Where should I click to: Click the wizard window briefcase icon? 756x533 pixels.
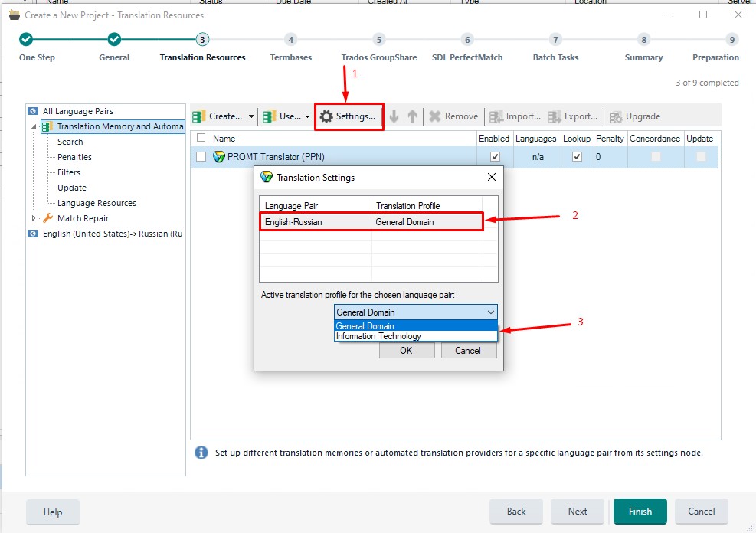tap(15, 15)
